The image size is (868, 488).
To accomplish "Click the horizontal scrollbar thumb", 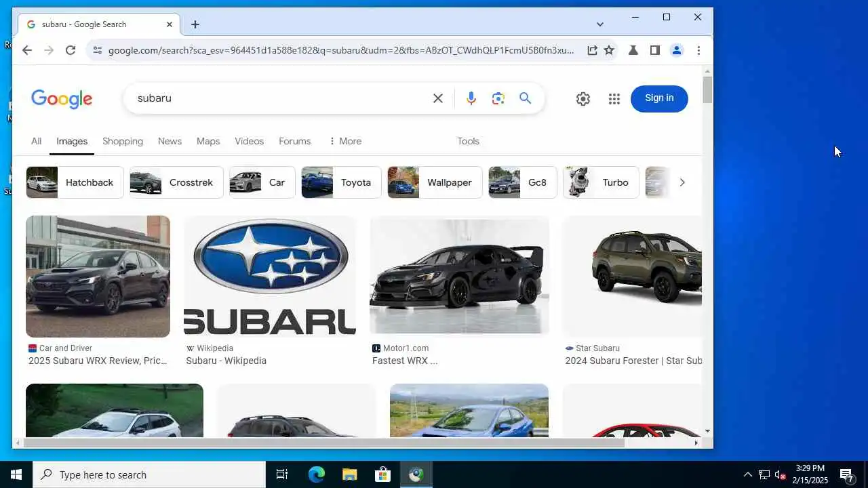I will [323, 443].
